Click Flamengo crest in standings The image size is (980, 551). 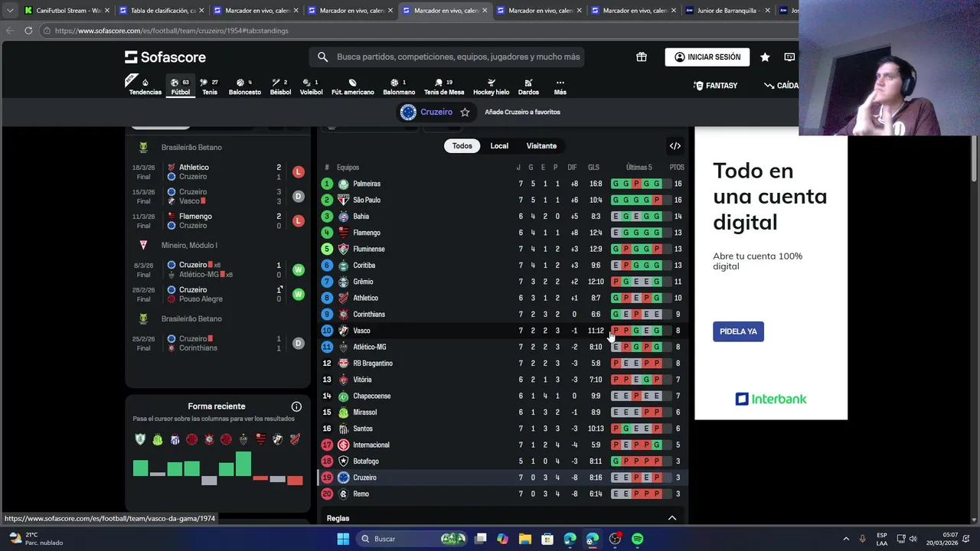pyautogui.click(x=344, y=233)
